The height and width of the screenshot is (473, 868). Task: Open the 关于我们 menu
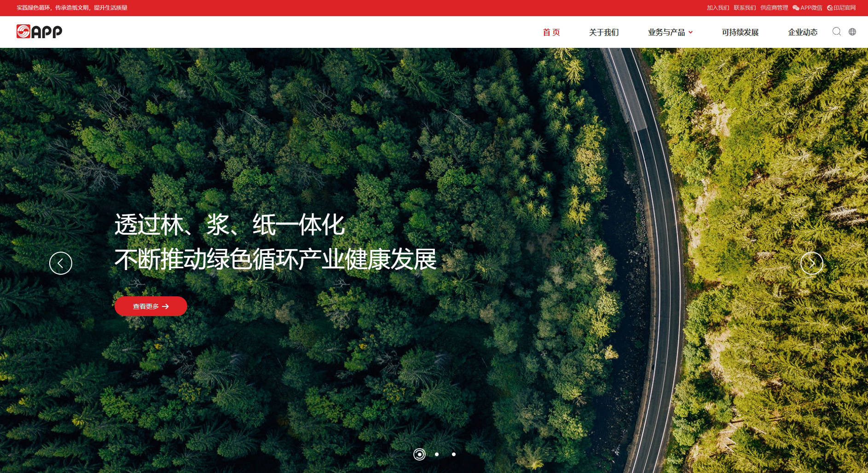604,32
